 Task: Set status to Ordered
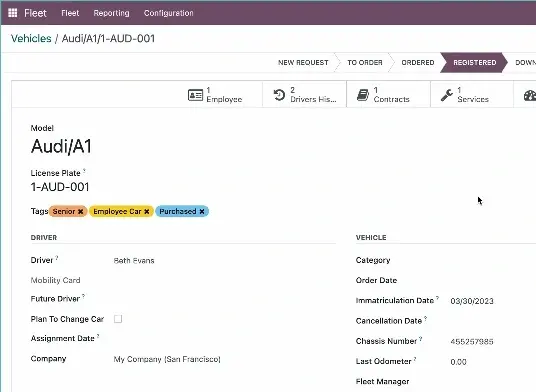[418, 63]
